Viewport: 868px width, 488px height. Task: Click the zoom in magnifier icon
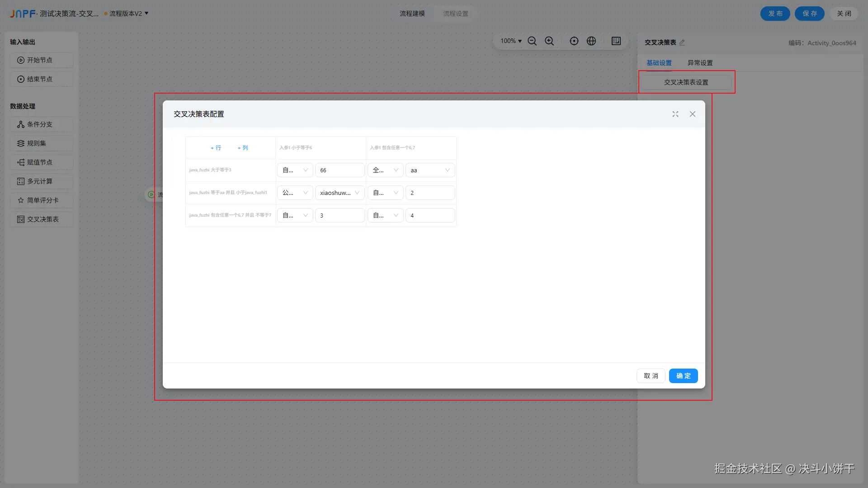tap(549, 41)
